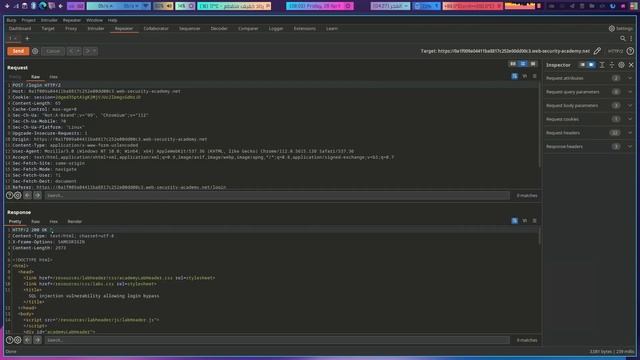
Task: Set combined tabbed layout view
Action: click(x=533, y=64)
